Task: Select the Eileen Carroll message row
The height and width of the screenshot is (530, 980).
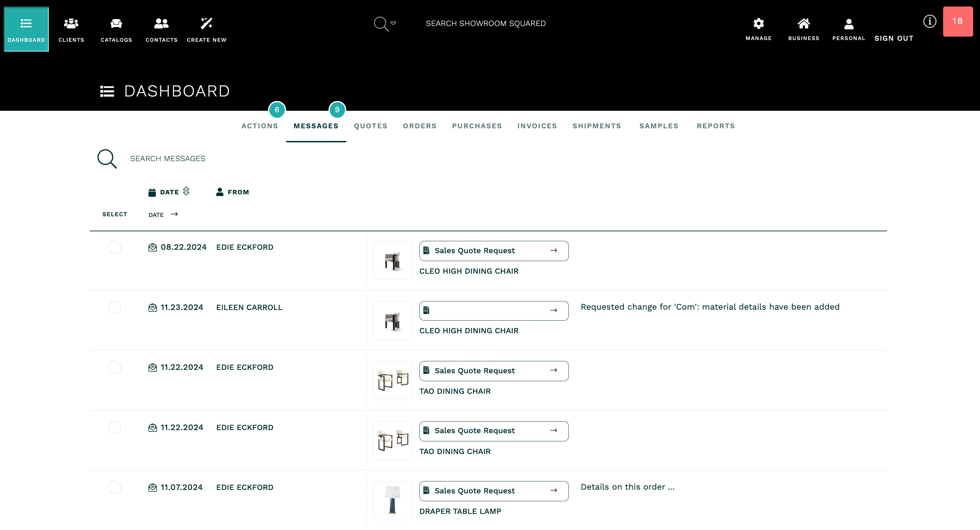Action: [x=115, y=307]
